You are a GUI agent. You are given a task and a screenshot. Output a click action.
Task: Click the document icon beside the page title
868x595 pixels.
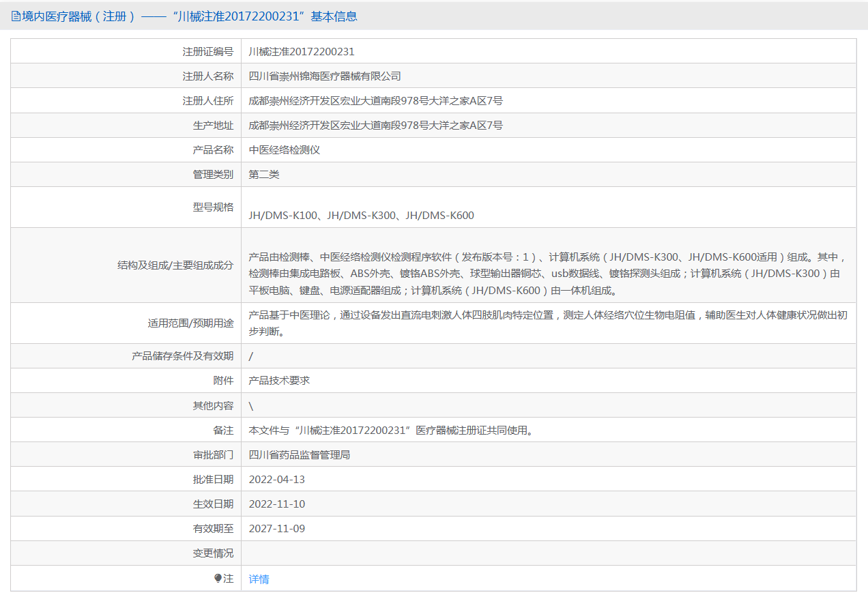(16, 16)
